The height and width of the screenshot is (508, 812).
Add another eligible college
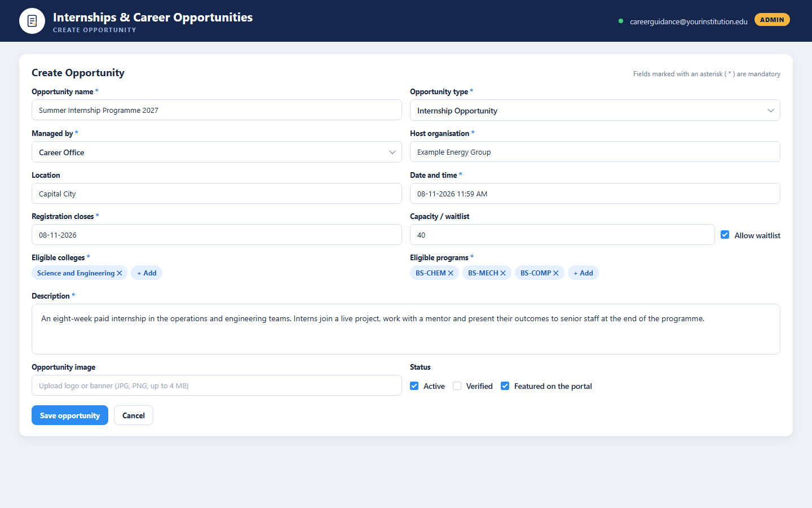pyautogui.click(x=147, y=273)
